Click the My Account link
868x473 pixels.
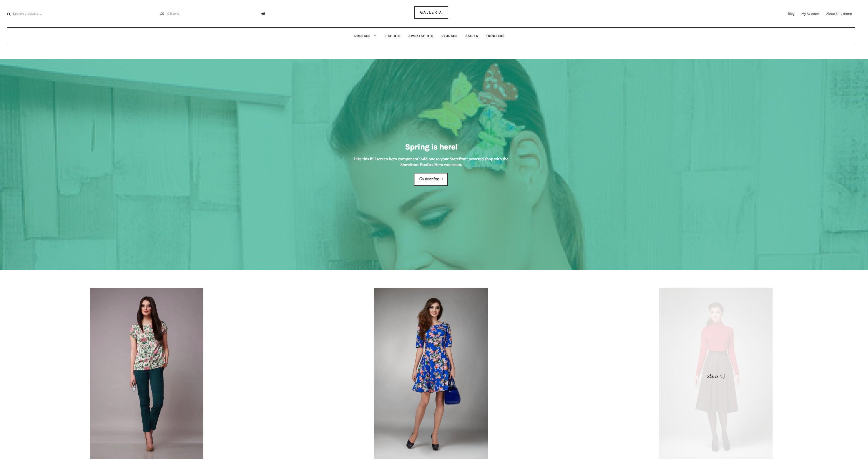tap(810, 13)
